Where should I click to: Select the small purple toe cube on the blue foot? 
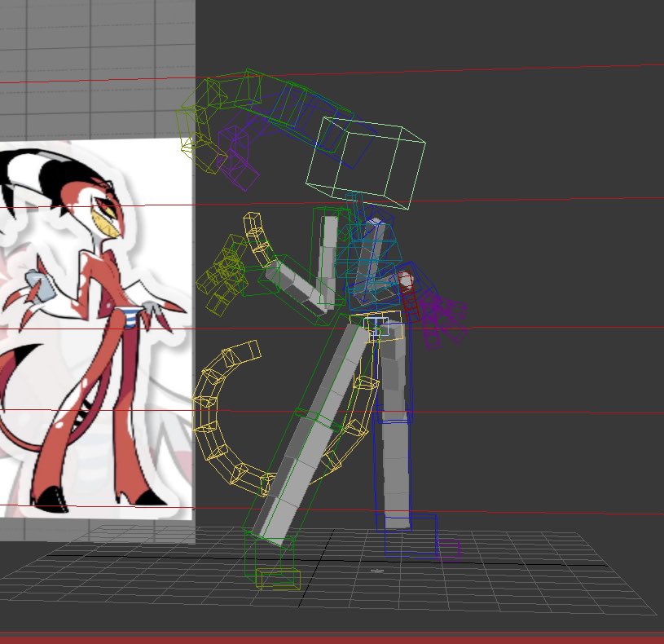tap(449, 549)
